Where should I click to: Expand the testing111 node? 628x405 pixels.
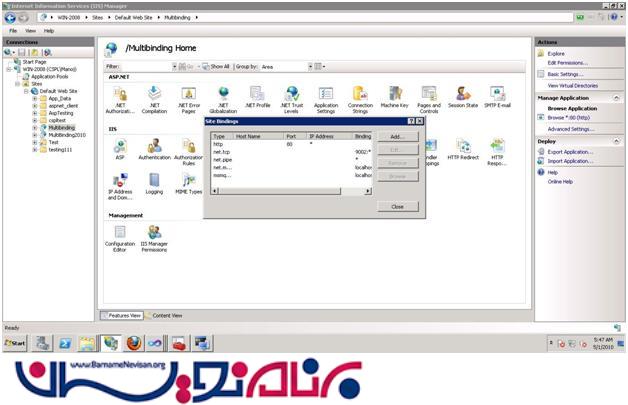click(35, 150)
